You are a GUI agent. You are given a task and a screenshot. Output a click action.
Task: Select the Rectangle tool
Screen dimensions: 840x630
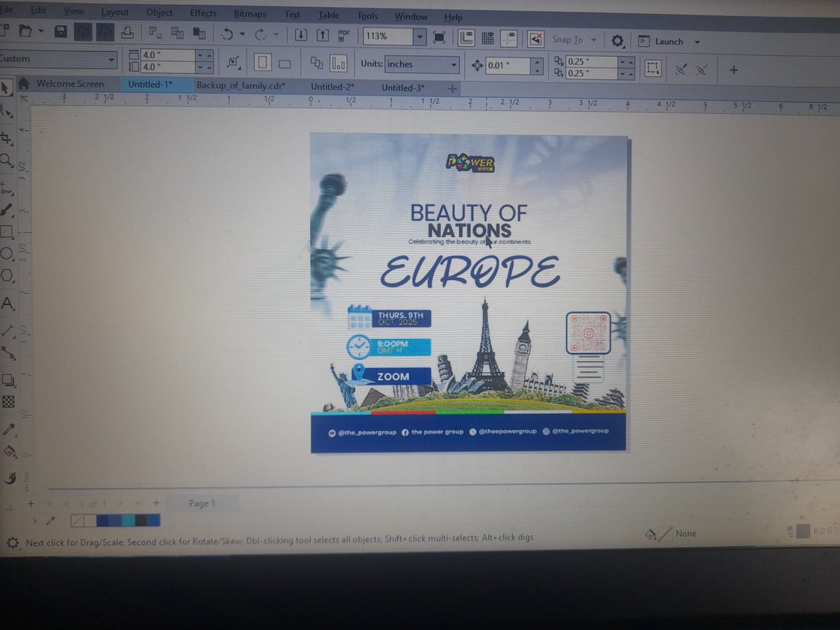(x=7, y=231)
